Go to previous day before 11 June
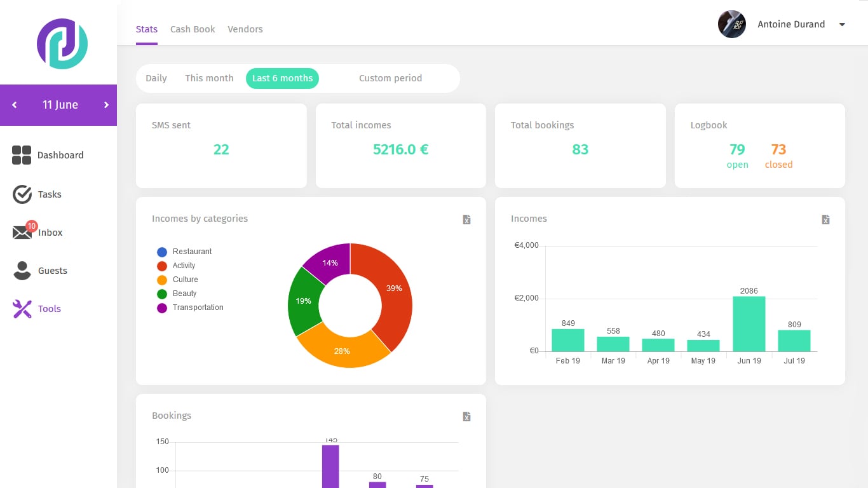 click(x=15, y=105)
